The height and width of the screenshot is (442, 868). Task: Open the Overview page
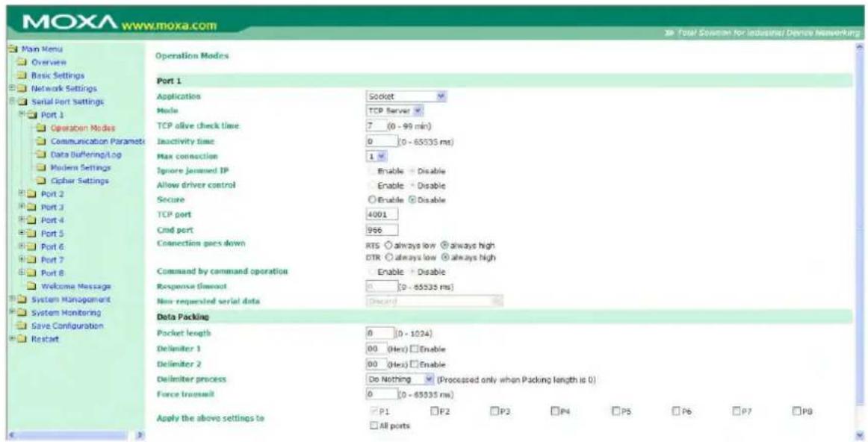click(49, 63)
